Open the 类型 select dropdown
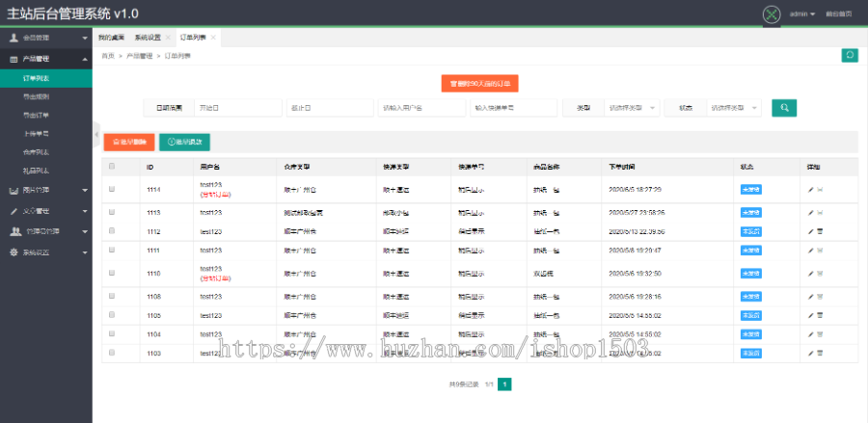 [632, 108]
